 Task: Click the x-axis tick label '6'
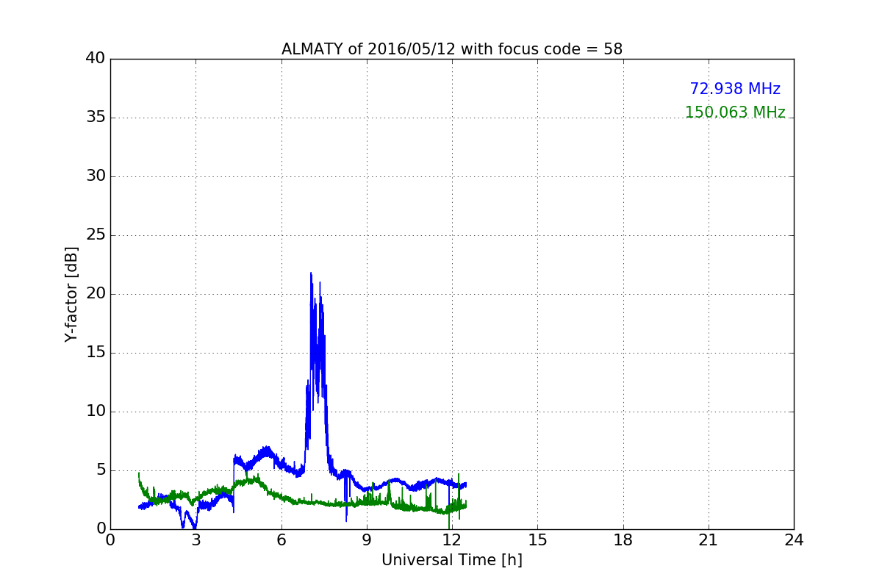tap(282, 540)
